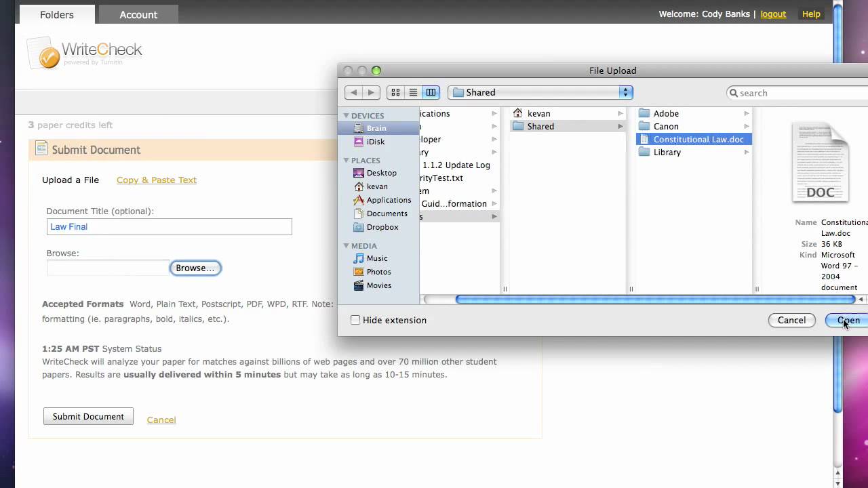Click the Submit Document button
This screenshot has width=868, height=488.
[88, 416]
